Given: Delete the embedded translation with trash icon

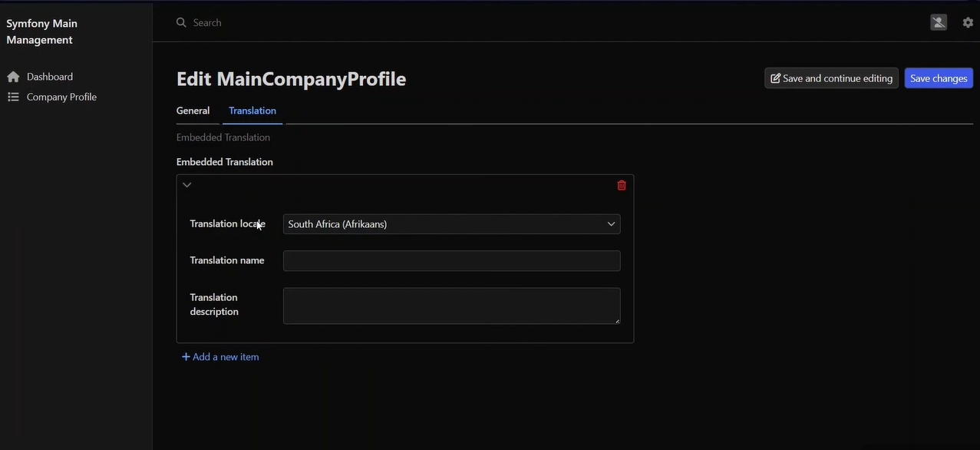Looking at the screenshot, I should click(x=622, y=185).
